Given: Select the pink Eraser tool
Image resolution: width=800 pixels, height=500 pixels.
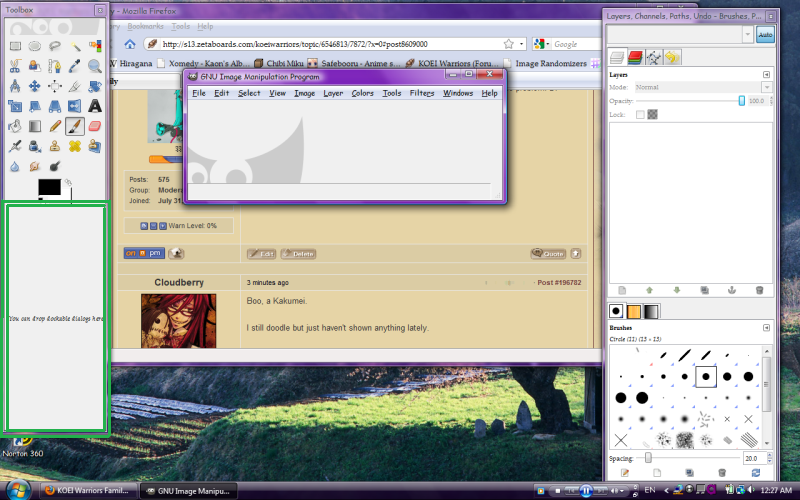Looking at the screenshot, I should pyautogui.click(x=95, y=126).
